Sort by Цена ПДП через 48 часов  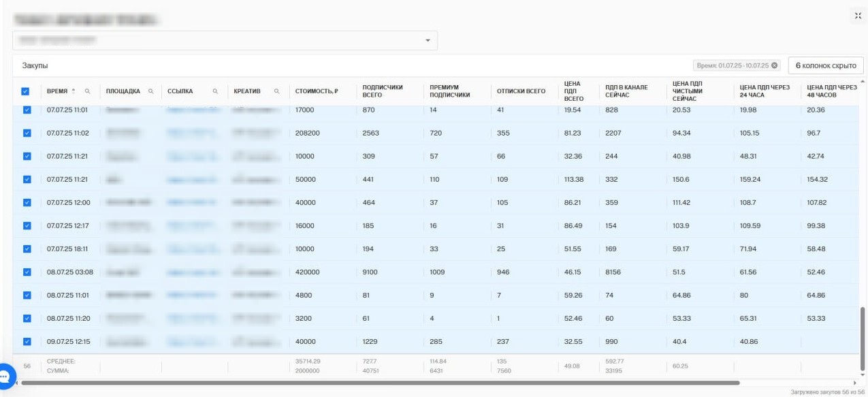click(x=831, y=91)
